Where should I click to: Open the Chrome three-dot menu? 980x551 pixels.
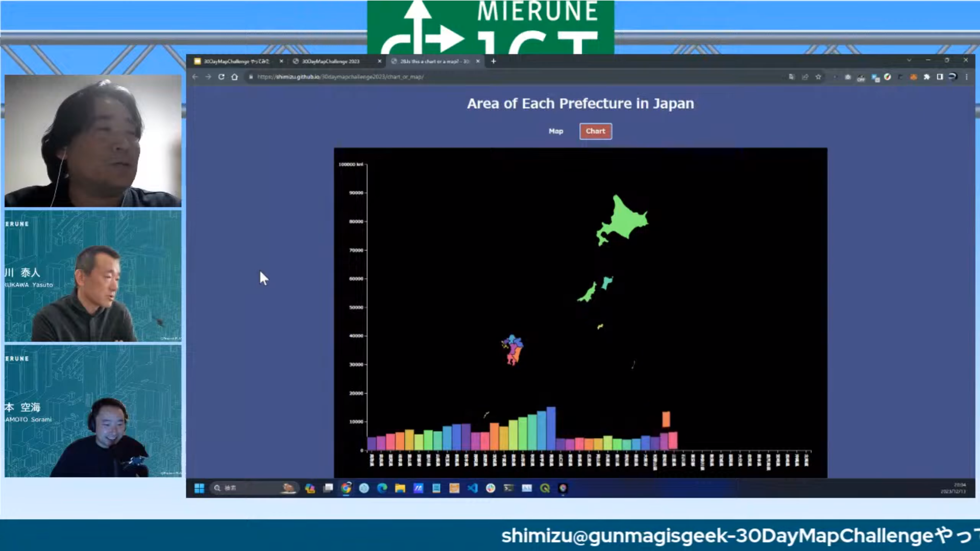[966, 77]
